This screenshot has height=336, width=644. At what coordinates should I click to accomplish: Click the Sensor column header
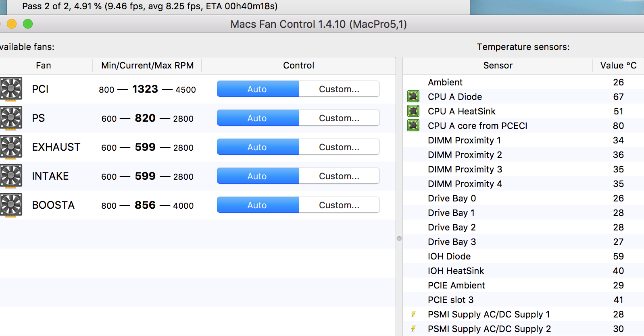click(498, 65)
